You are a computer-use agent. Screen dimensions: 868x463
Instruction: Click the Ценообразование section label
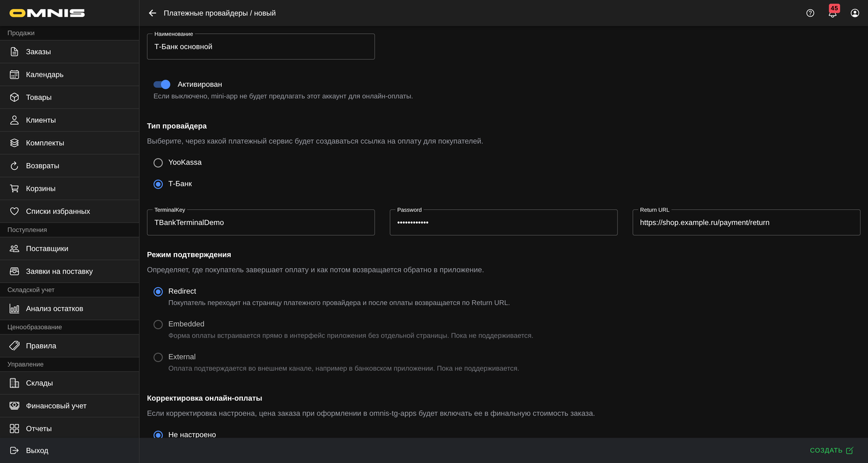[34, 327]
